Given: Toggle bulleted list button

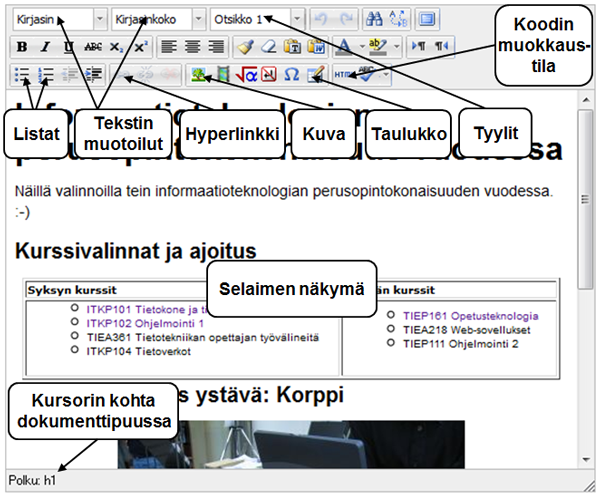Looking at the screenshot, I should 22,75.
